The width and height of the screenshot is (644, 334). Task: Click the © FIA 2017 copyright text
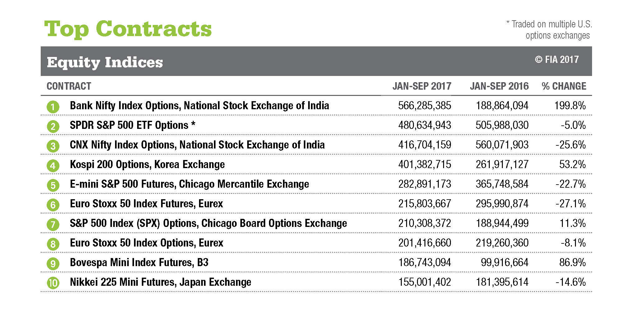point(557,60)
